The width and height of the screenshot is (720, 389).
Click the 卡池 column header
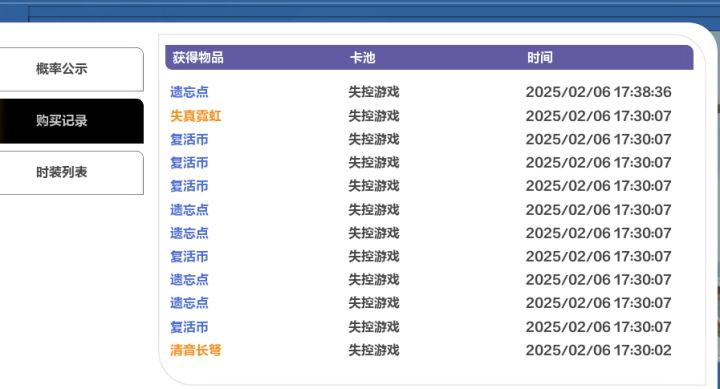(363, 57)
